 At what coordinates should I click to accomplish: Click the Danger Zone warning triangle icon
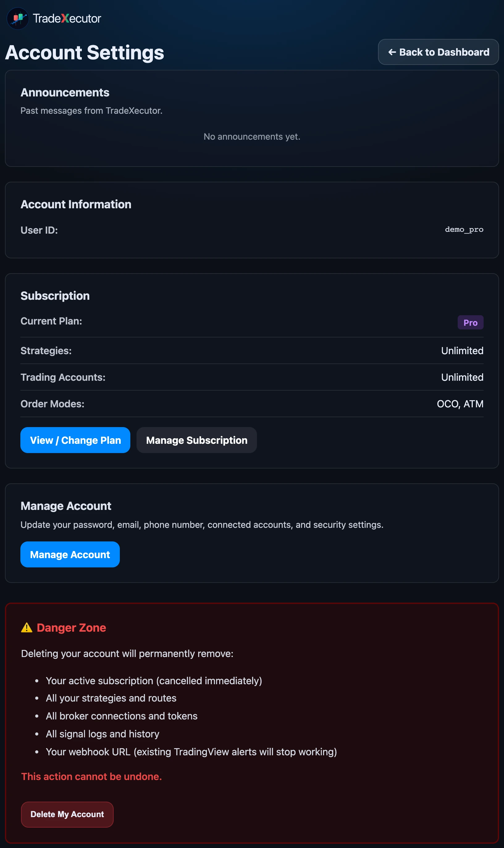pyautogui.click(x=27, y=627)
